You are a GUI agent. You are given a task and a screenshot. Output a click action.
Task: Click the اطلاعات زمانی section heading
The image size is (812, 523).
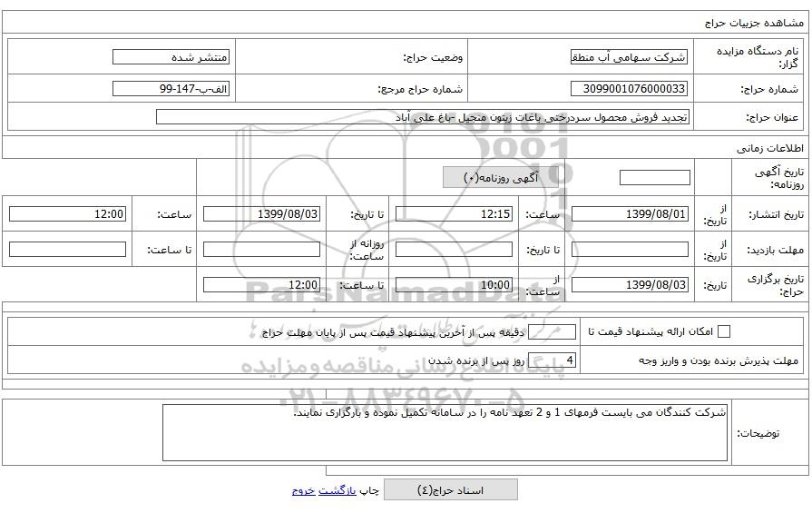point(770,149)
